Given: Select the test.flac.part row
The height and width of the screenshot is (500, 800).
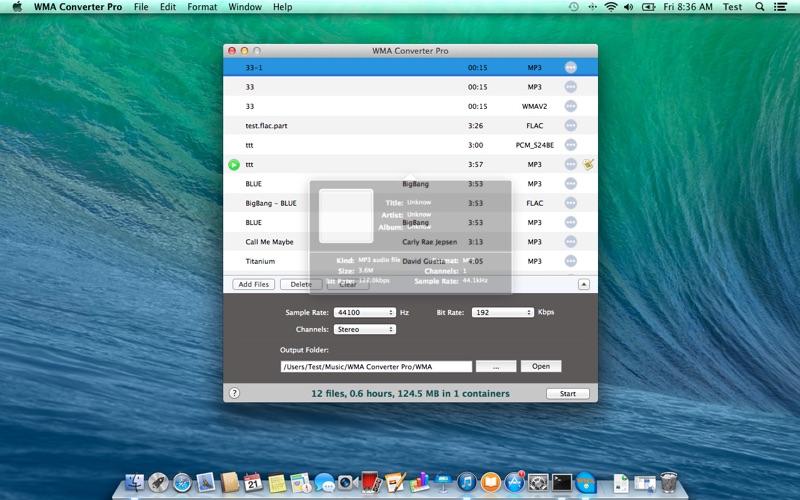Looking at the screenshot, I should [x=410, y=126].
